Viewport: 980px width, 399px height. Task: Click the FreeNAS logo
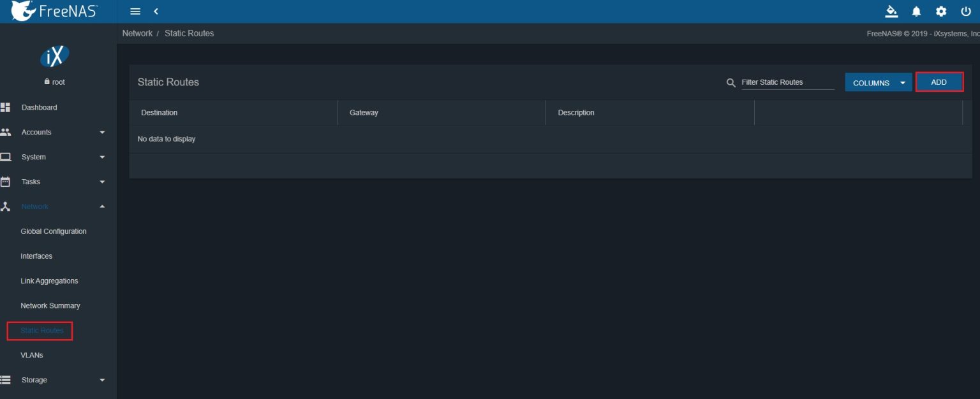(x=54, y=10)
